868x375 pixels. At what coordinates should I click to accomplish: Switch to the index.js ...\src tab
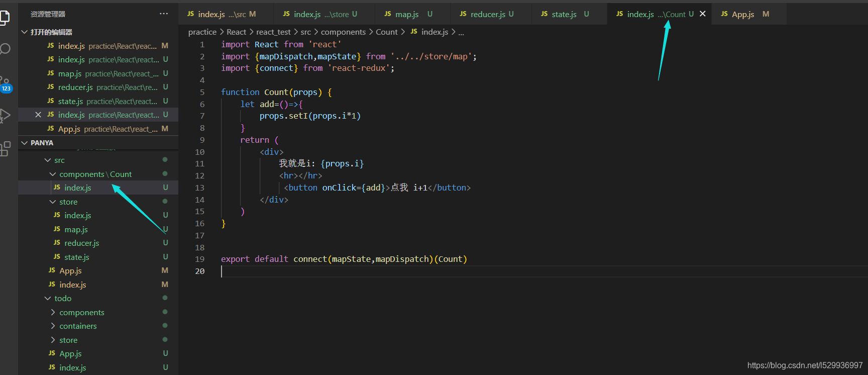pyautogui.click(x=226, y=14)
